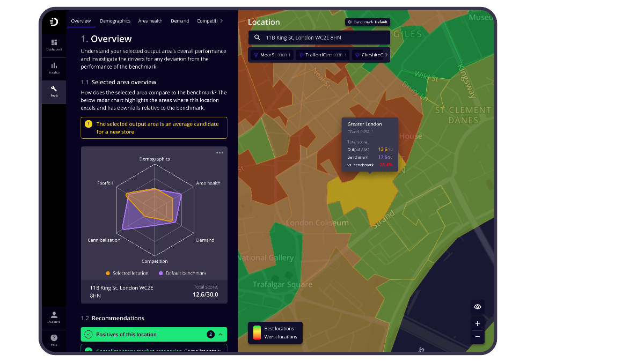Image resolution: width=644 pixels, height=362 pixels.
Task: Select the TraffordCtre location chip
Action: (x=323, y=55)
